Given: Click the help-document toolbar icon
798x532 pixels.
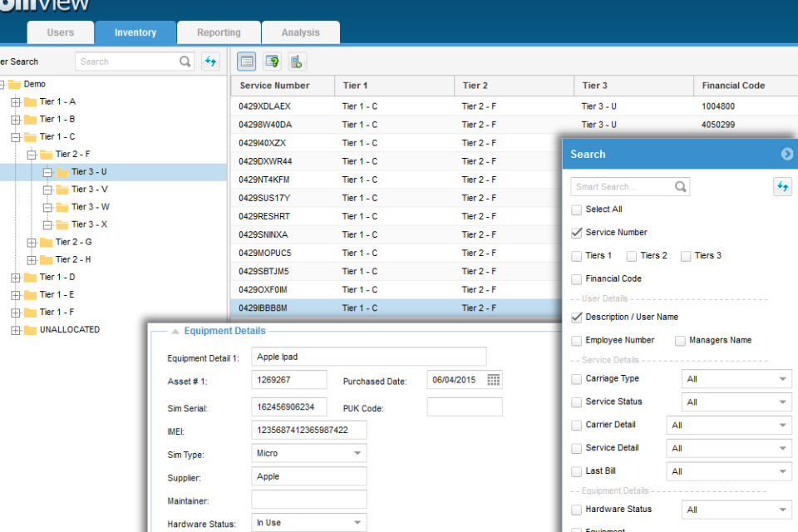Looking at the screenshot, I should coord(273,62).
